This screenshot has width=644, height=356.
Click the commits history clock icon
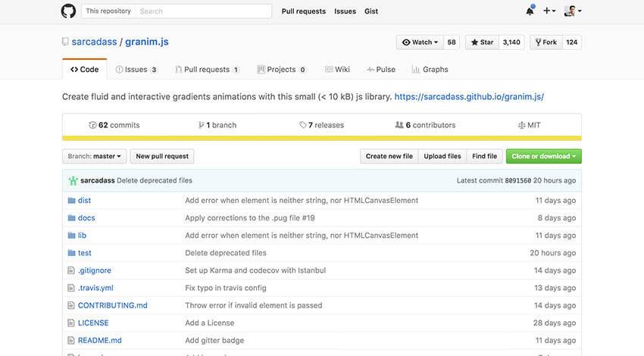(x=92, y=125)
